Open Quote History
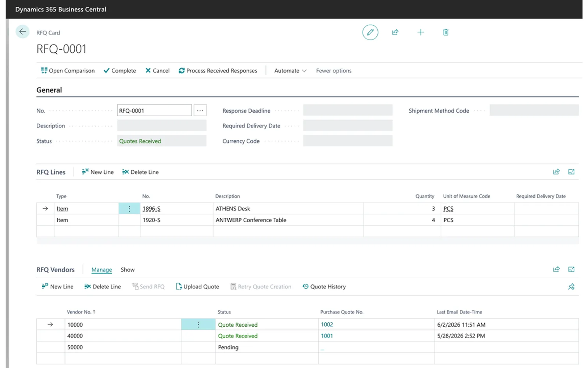The width and height of the screenshot is (588, 368). [x=324, y=287]
